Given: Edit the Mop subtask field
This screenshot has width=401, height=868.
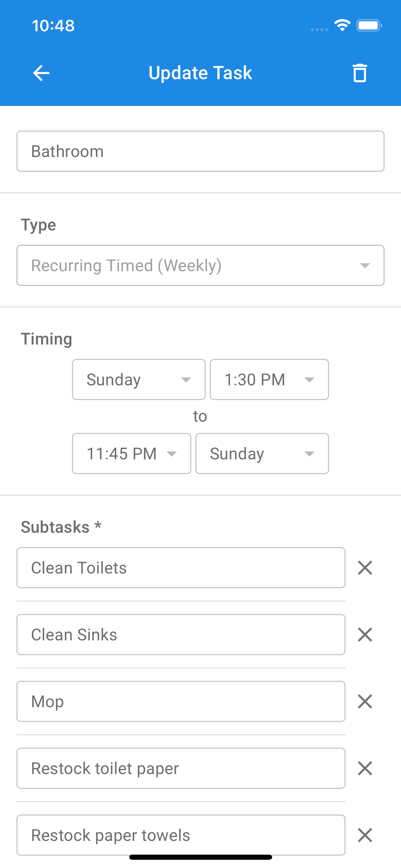Looking at the screenshot, I should point(181,701).
